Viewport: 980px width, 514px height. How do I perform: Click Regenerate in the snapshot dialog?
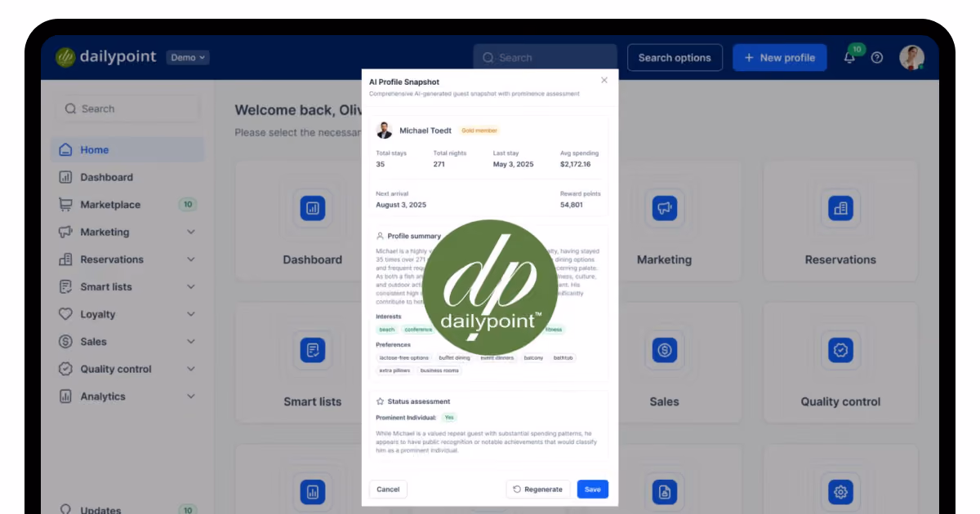pos(538,490)
